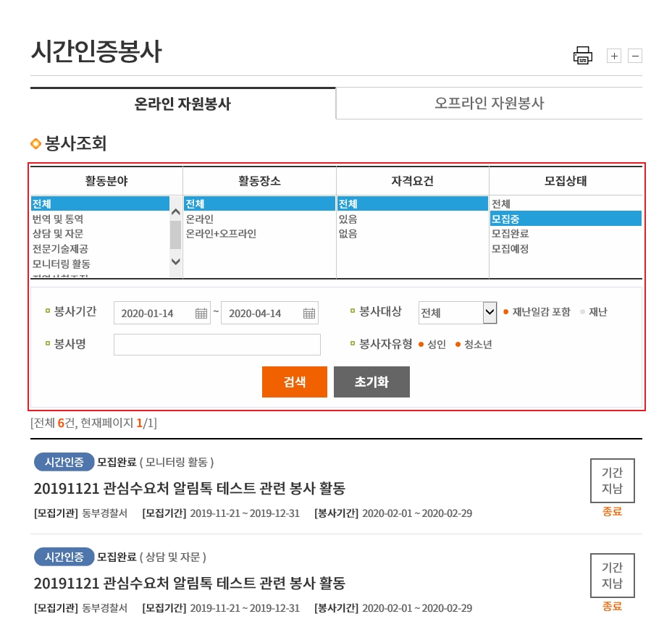
Task: Select 청소년 volunteer type option
Action: 474,345
